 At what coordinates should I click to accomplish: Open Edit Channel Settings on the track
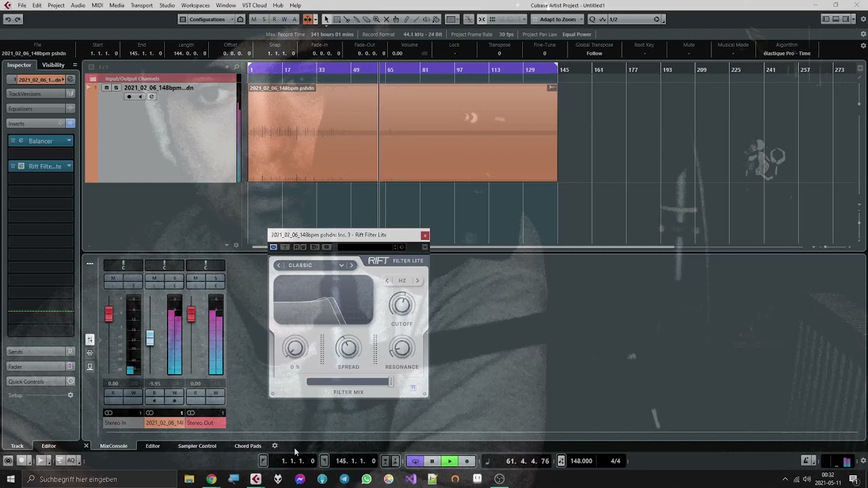(152, 96)
